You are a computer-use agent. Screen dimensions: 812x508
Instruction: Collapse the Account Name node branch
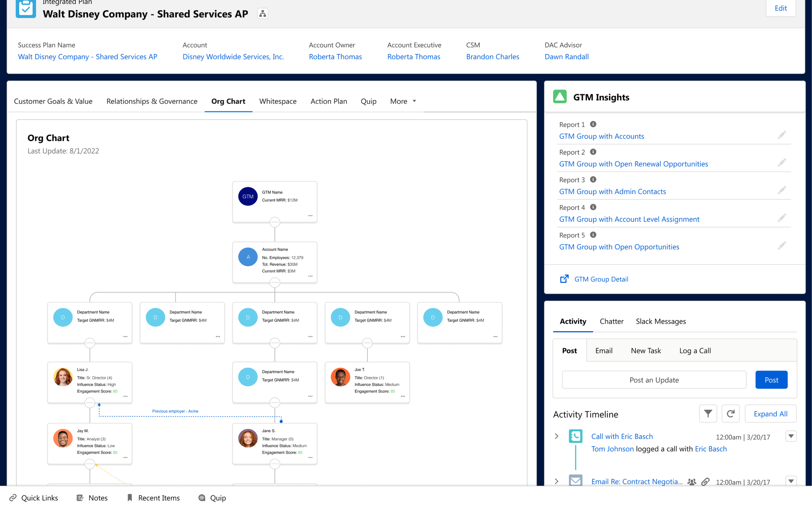(274, 282)
